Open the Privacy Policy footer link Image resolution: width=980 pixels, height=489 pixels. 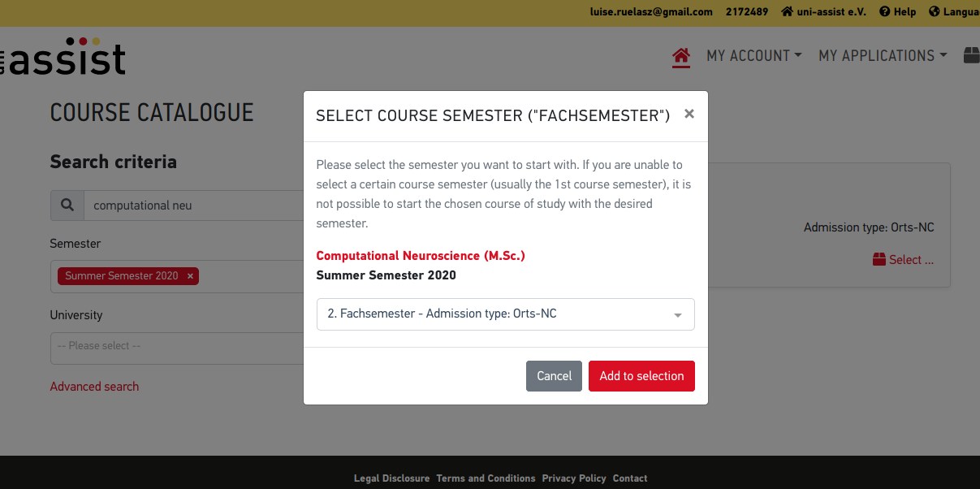[x=574, y=478]
